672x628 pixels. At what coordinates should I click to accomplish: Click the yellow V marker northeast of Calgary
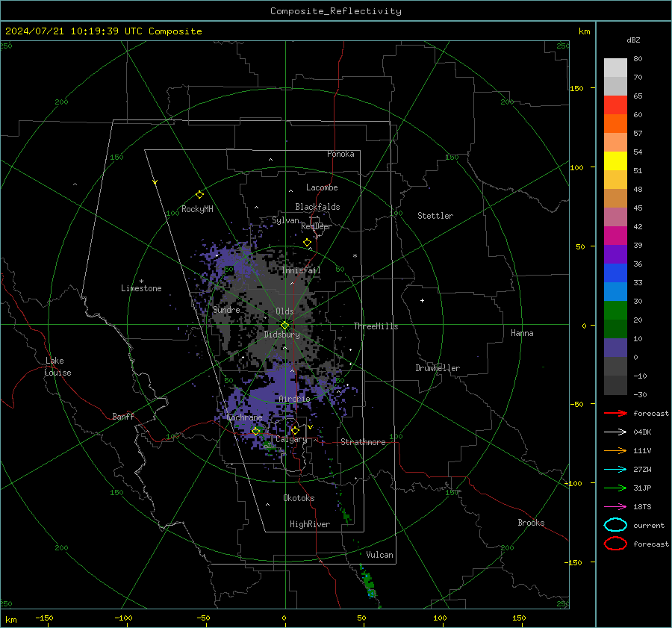click(x=311, y=427)
